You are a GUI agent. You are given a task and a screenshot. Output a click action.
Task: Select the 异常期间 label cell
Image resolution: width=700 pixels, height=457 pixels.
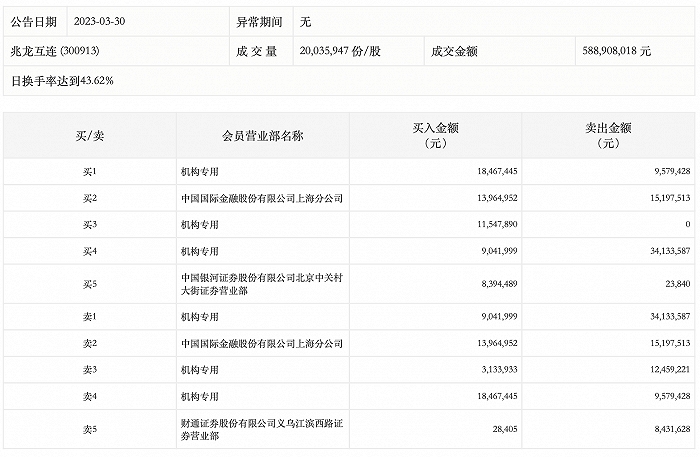click(258, 20)
